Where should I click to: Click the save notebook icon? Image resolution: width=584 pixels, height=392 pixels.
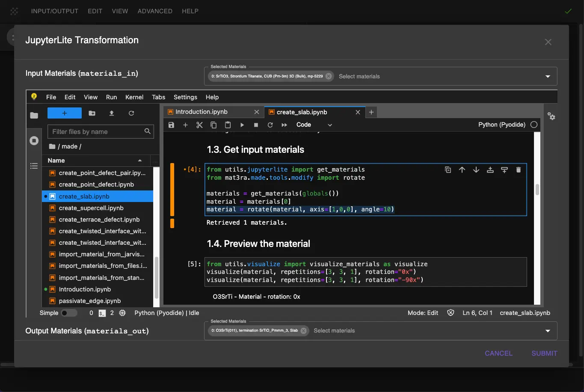click(171, 125)
